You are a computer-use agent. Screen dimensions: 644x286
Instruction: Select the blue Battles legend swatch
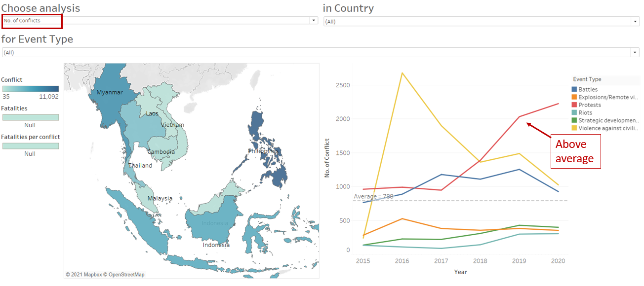click(574, 89)
